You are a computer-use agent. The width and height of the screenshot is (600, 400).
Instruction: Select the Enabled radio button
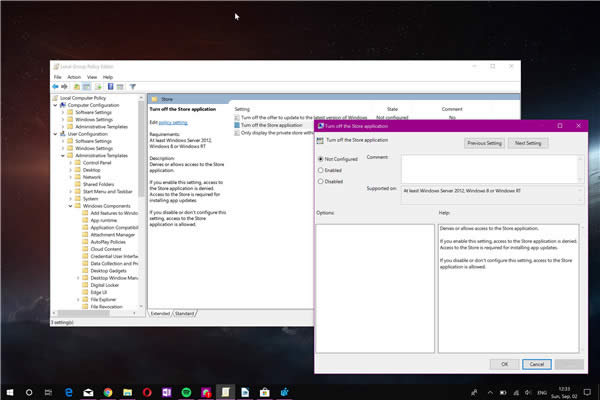[x=320, y=170]
